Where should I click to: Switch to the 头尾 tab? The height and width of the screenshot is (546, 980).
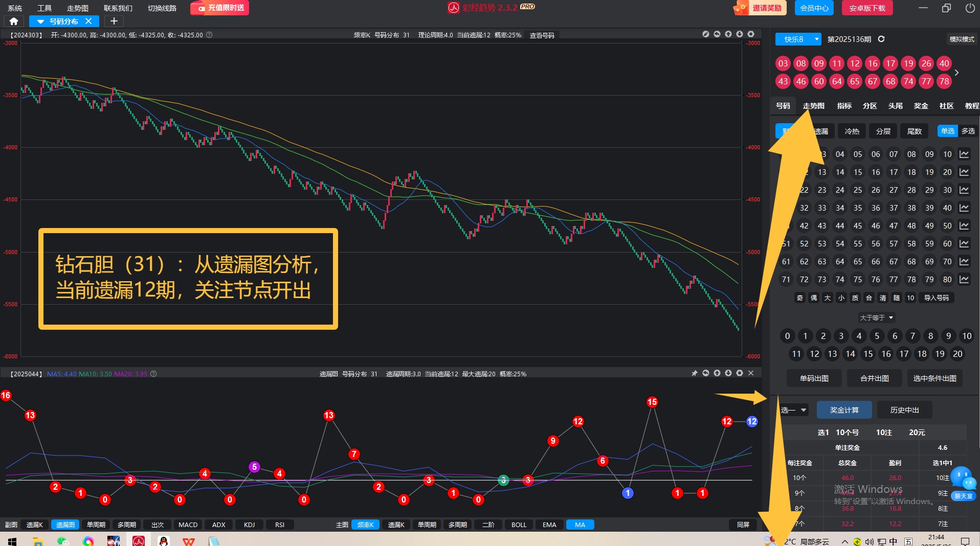coord(896,106)
